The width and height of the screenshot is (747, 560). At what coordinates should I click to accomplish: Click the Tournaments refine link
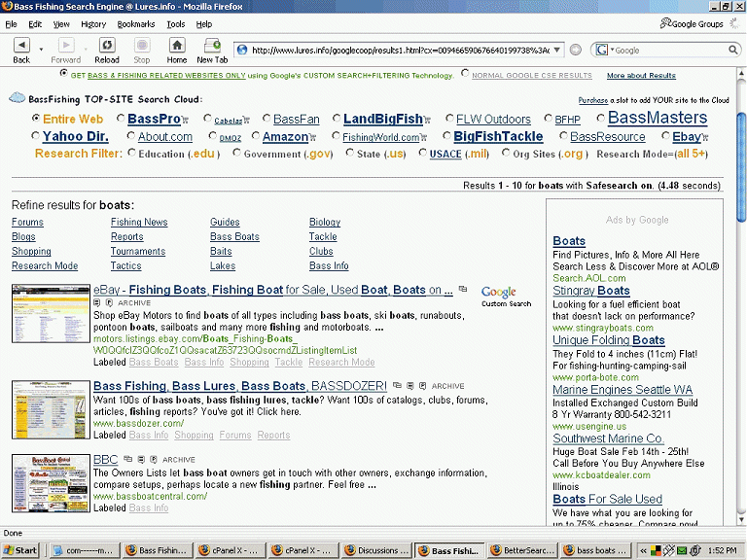[x=137, y=251]
